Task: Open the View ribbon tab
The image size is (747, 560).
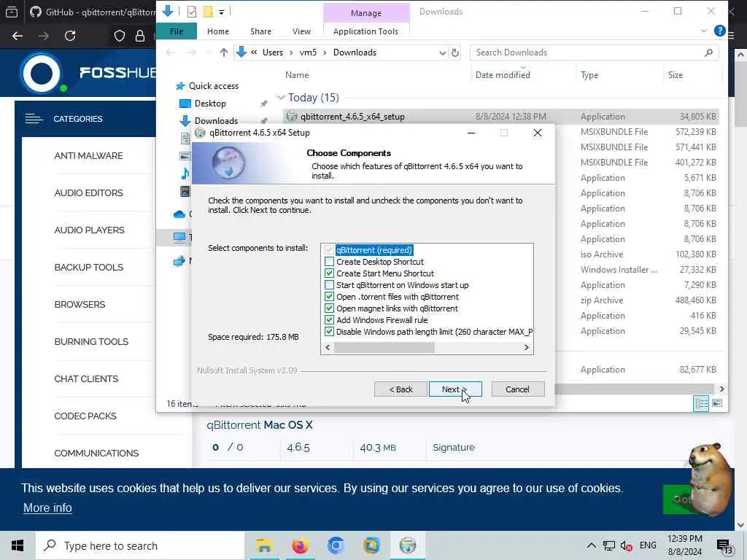Action: (301, 31)
